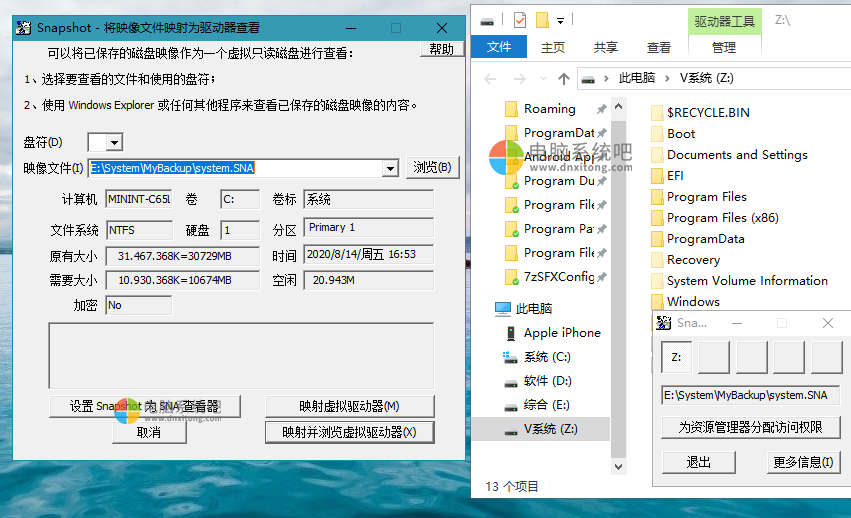
Task: Click the 取消 cancel button
Action: [149, 433]
